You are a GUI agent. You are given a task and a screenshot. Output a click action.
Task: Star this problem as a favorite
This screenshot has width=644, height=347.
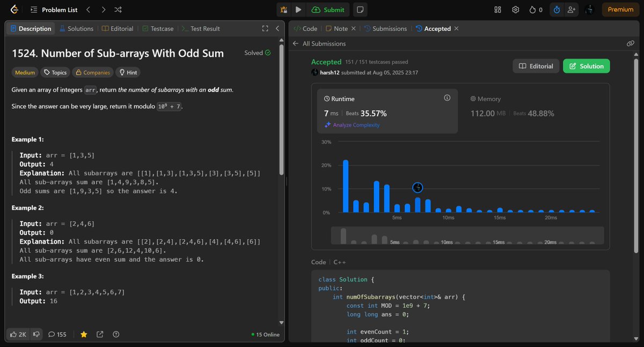[84, 334]
